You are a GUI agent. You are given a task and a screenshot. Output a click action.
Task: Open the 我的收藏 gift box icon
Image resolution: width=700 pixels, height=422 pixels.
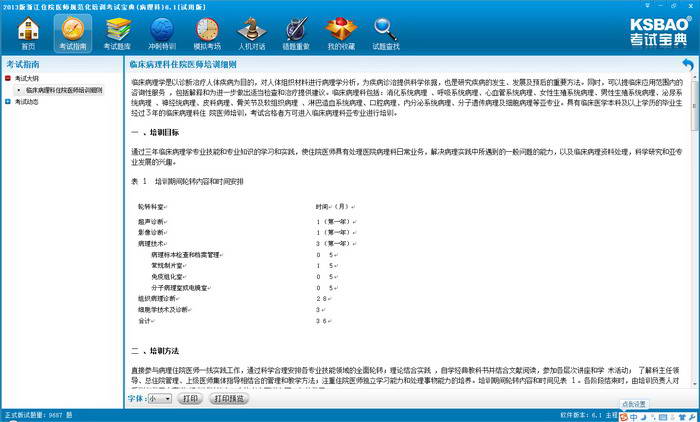pyautogui.click(x=342, y=29)
